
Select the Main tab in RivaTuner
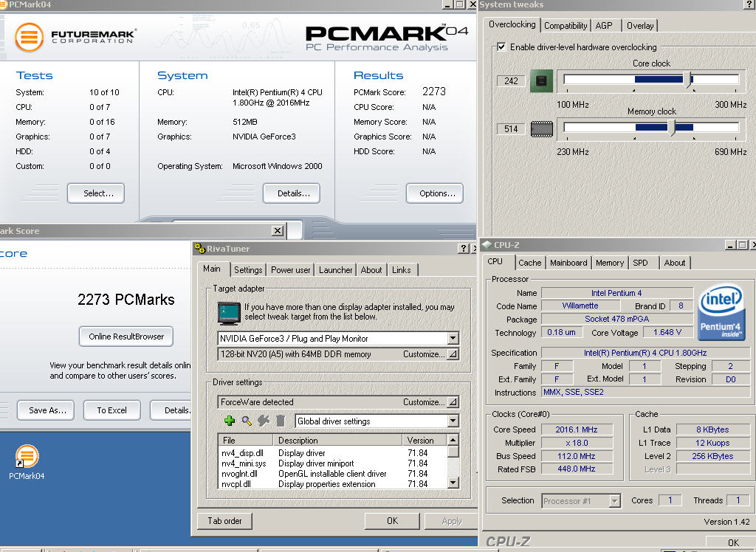tap(212, 269)
